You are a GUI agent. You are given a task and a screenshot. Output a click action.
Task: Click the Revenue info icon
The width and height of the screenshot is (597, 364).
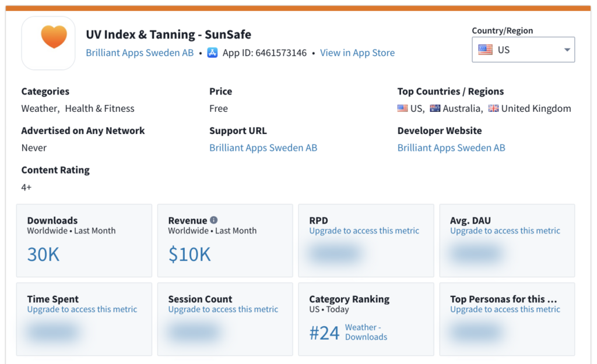tap(214, 220)
